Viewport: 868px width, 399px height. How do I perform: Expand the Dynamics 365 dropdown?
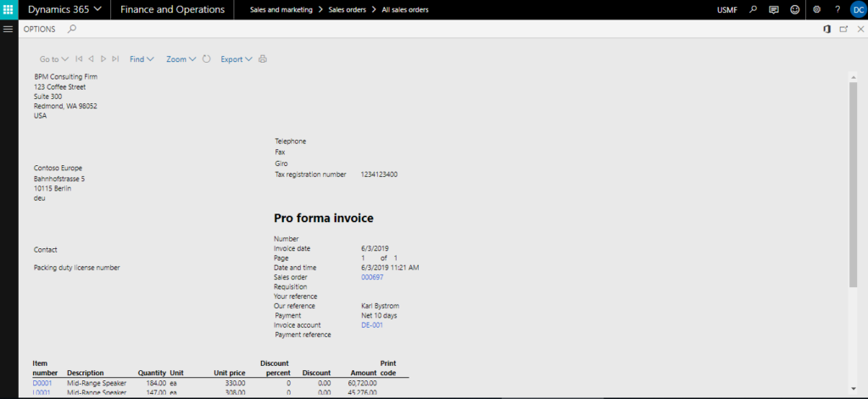(x=64, y=9)
